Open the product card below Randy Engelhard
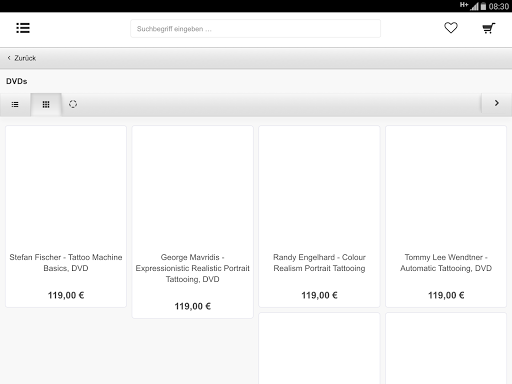The width and height of the screenshot is (512, 384). point(319,348)
